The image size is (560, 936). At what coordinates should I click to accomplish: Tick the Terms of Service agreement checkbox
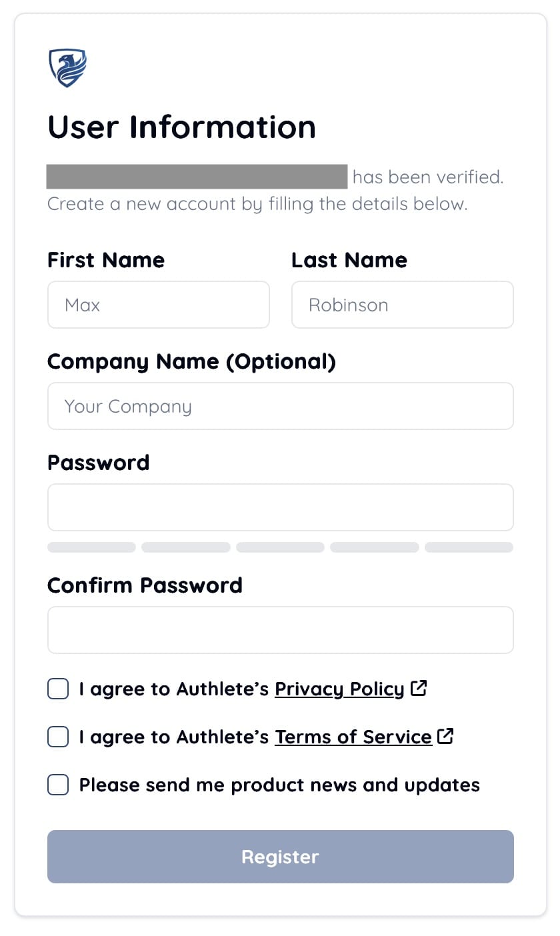click(58, 737)
